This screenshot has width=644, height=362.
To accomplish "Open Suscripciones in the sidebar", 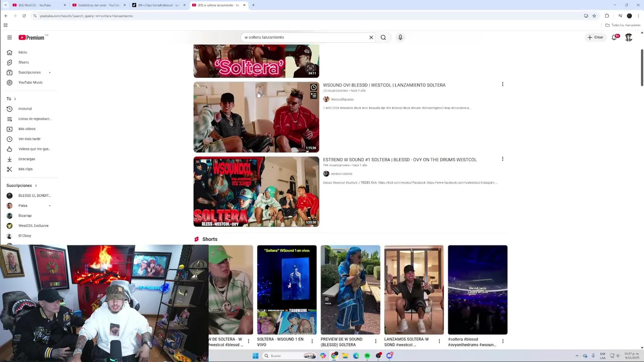I will [29, 72].
